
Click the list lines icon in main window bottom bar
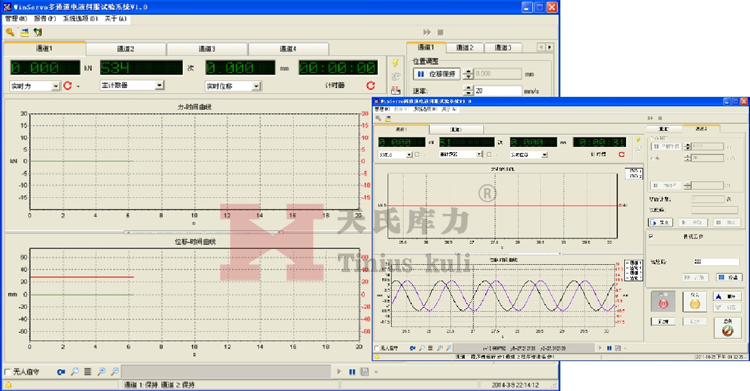click(88, 371)
